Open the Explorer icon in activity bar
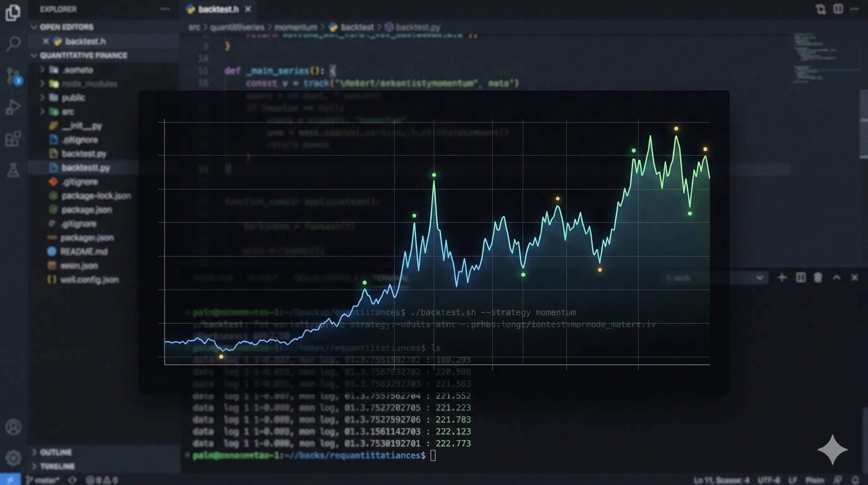 pyautogui.click(x=13, y=13)
